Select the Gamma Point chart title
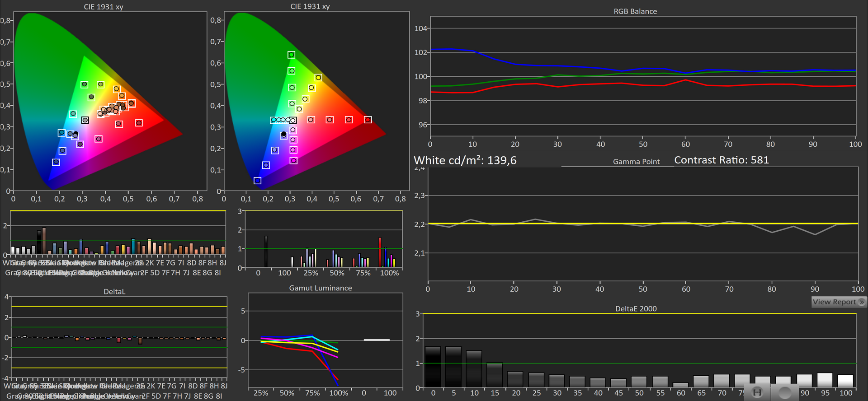 636,162
